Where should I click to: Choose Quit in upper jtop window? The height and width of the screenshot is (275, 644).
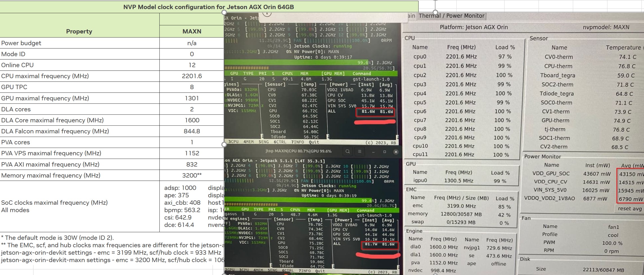pos(314,142)
